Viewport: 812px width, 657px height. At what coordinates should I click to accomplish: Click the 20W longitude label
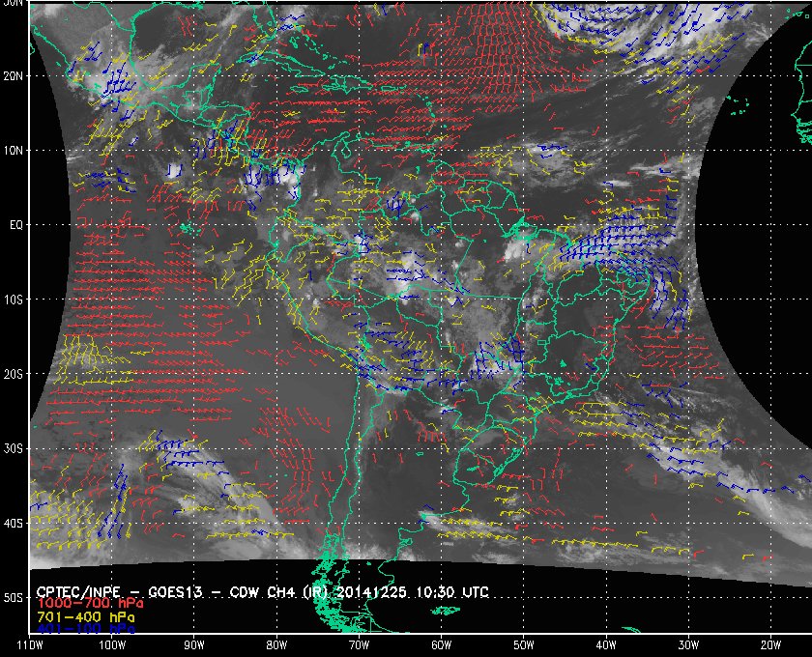tap(770, 645)
